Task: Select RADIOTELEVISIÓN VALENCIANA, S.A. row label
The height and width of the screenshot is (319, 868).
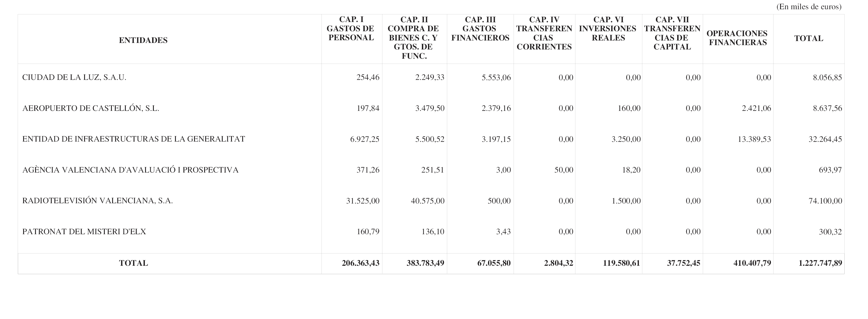Action: pyautogui.click(x=97, y=201)
